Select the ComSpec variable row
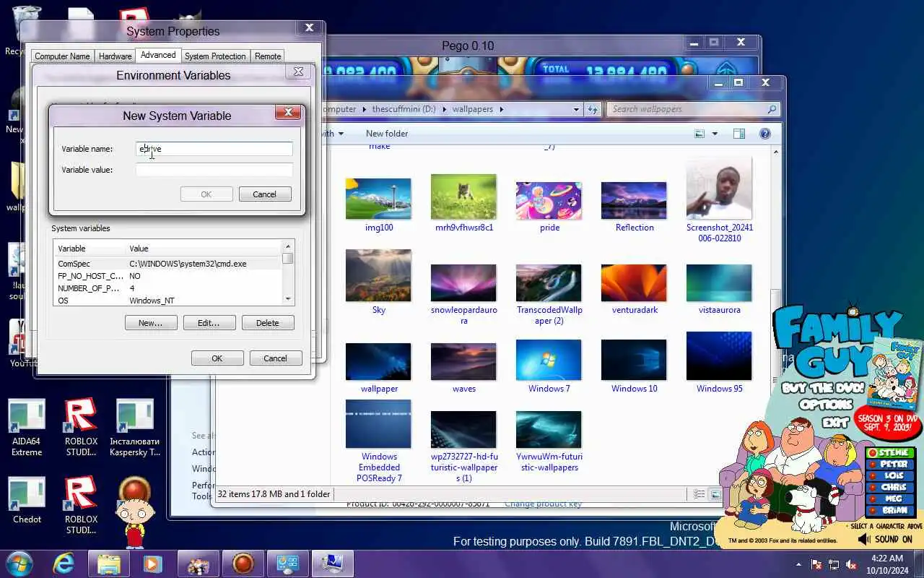Viewport: 924px width, 578px height. pyautogui.click(x=168, y=264)
